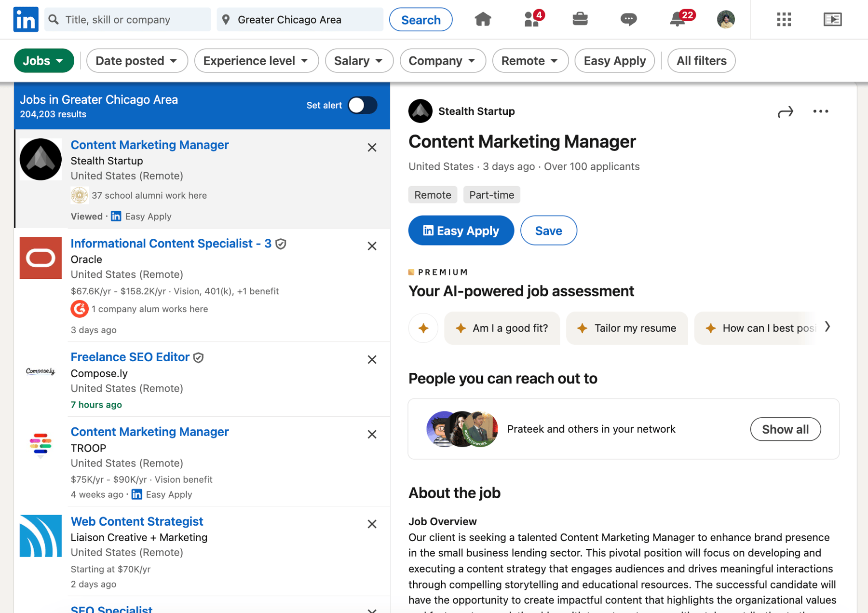Click the network connections avatar group
This screenshot has width=868, height=613.
pyautogui.click(x=462, y=429)
